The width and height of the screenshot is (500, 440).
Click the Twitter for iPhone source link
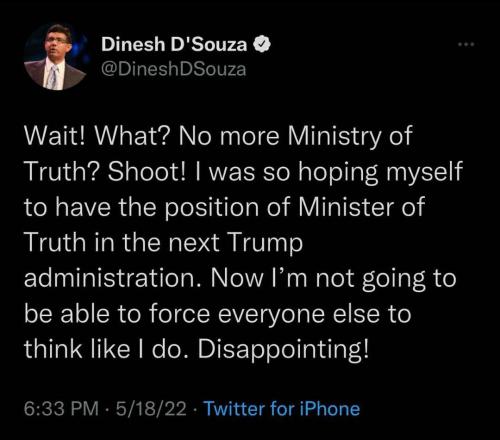click(282, 408)
